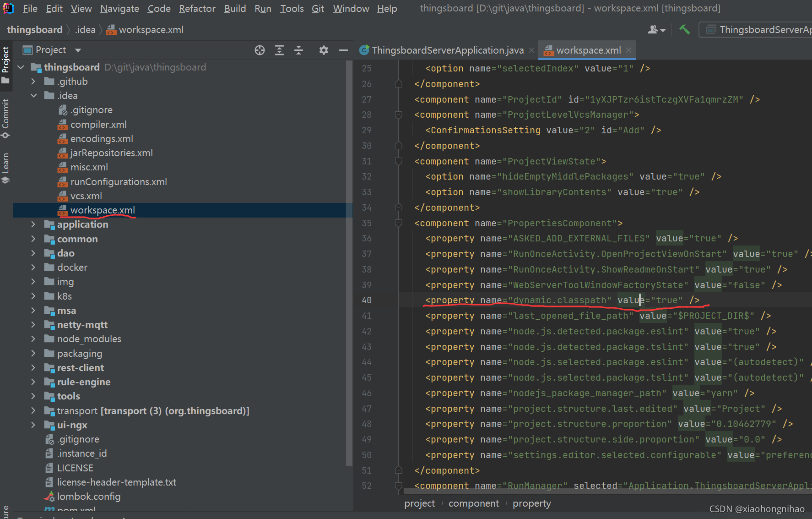
Task: Fold the ProjectViewState component at line 31
Action: (x=398, y=161)
